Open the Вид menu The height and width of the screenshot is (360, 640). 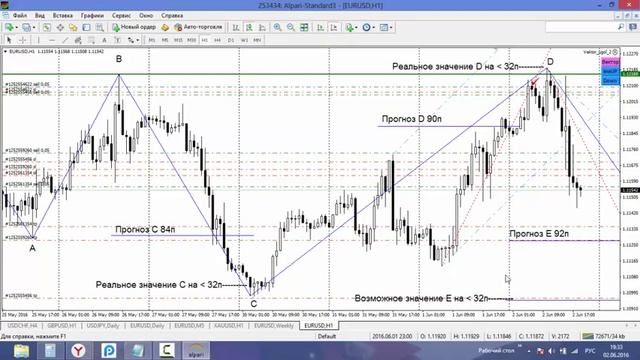[40, 16]
